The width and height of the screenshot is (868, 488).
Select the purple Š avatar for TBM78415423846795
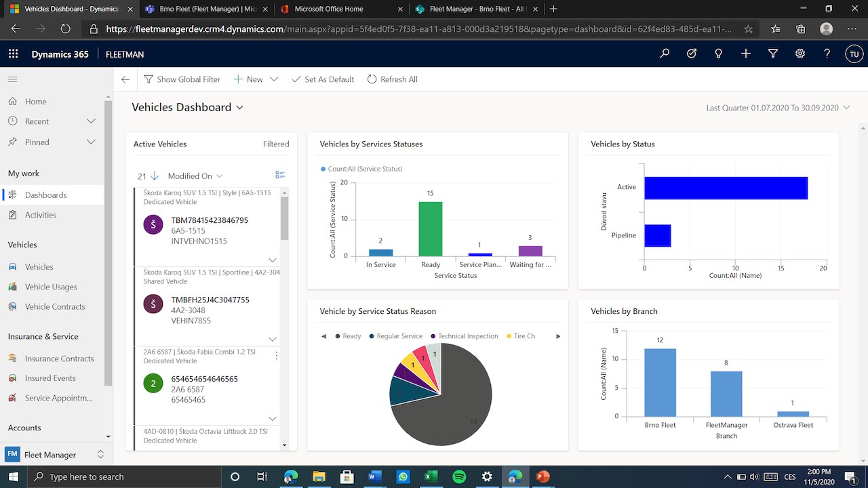pyautogui.click(x=153, y=225)
